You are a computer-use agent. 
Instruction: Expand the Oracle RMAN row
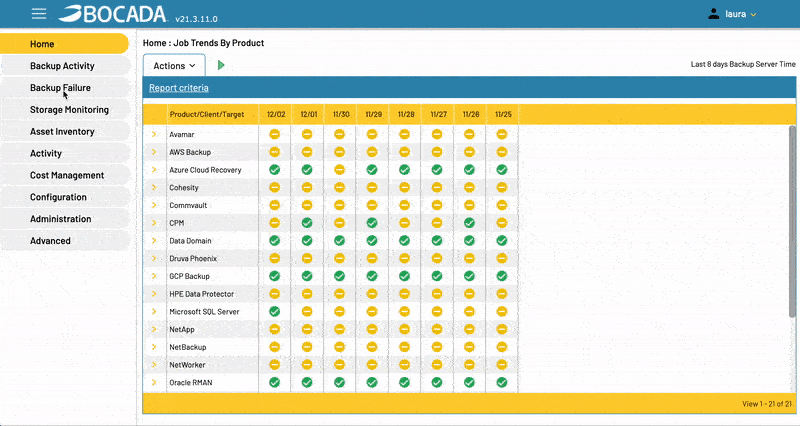(x=154, y=382)
